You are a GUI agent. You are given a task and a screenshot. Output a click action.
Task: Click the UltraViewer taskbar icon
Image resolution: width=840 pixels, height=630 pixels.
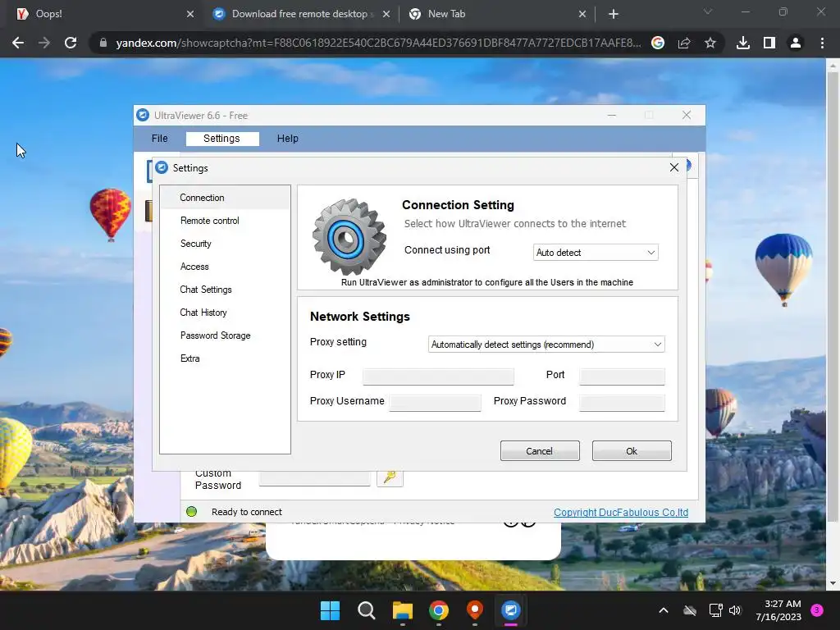(x=510, y=610)
